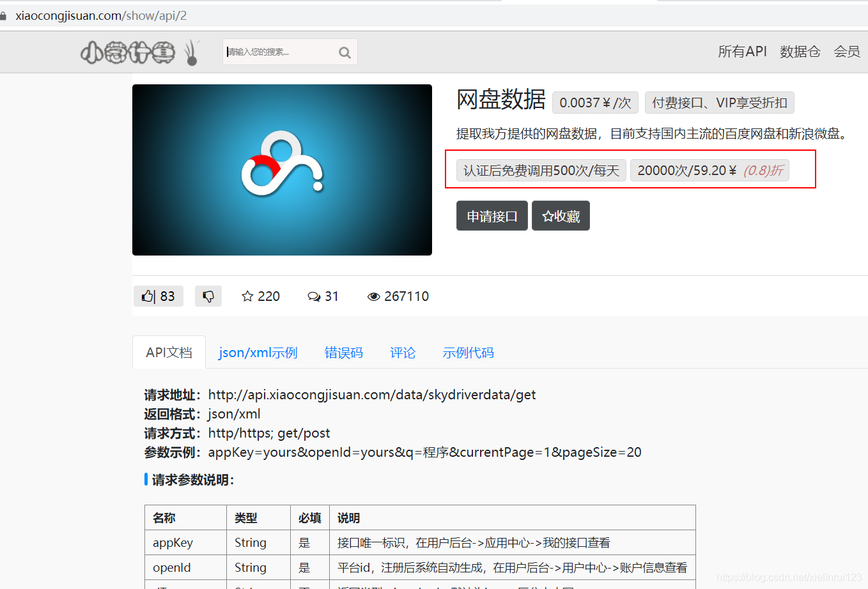Image resolution: width=868 pixels, height=589 pixels.
Task: Click the 网盘数据 title heading
Action: click(500, 100)
